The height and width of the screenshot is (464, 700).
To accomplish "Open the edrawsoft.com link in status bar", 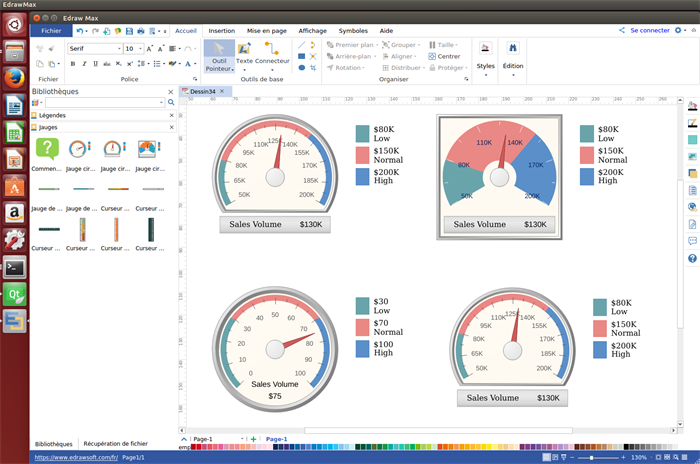I will click(x=75, y=457).
